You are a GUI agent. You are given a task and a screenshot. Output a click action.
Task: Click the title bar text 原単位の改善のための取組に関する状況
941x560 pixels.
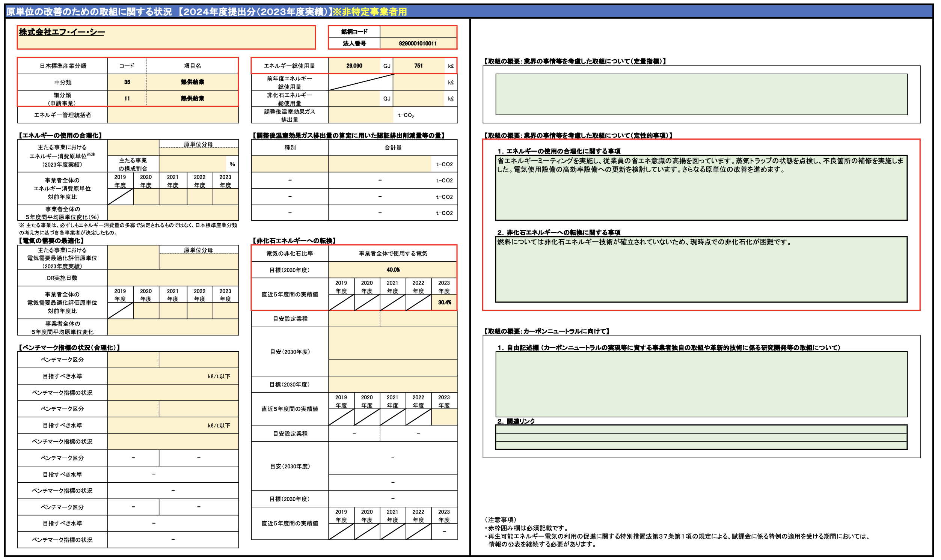click(x=89, y=12)
